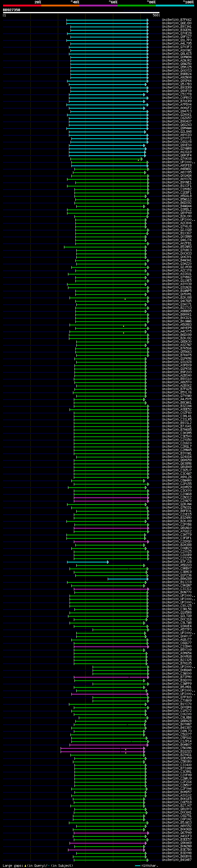Select the UniRef100_A5TTP3 label

pyautogui.click(x=177, y=630)
